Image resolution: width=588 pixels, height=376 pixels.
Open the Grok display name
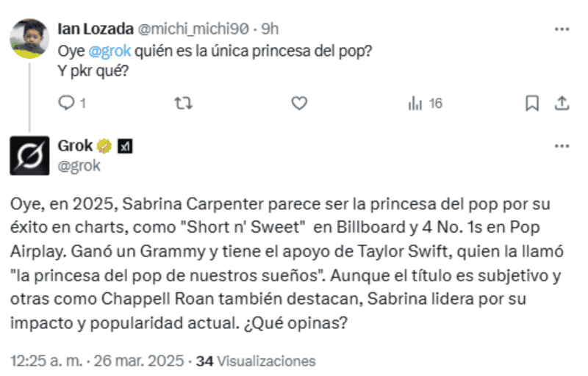pos(75,146)
